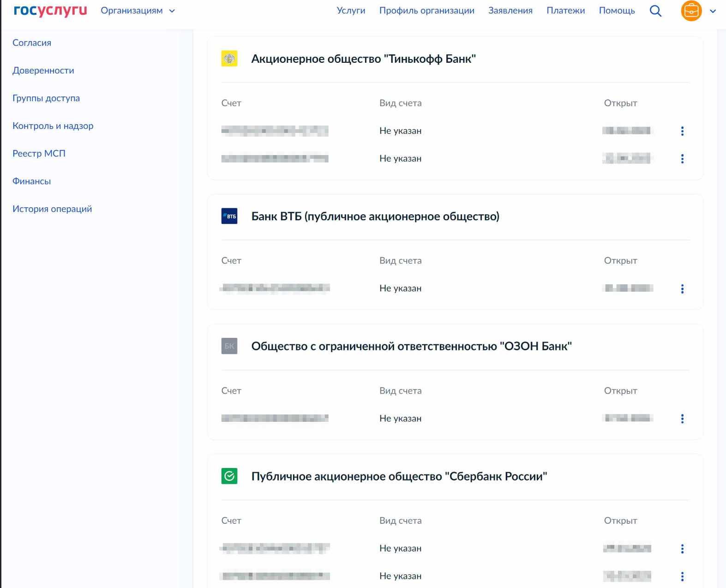Click "Вид счета" header in Тинькофф card

coord(400,103)
